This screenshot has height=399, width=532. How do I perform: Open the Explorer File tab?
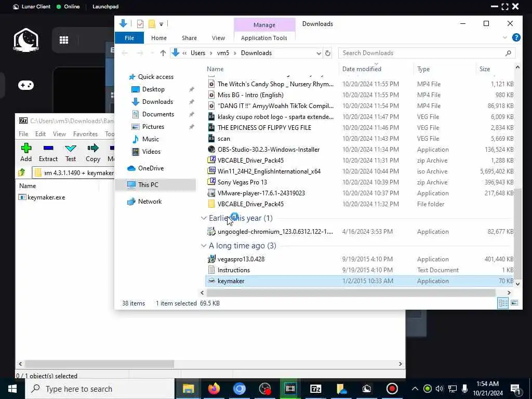[x=129, y=38]
